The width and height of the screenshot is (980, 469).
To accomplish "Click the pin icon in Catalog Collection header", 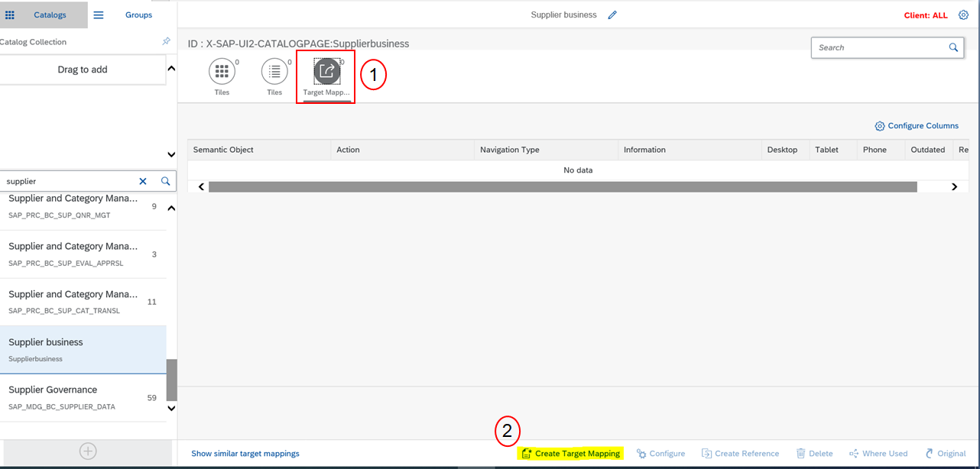I will coord(166,42).
